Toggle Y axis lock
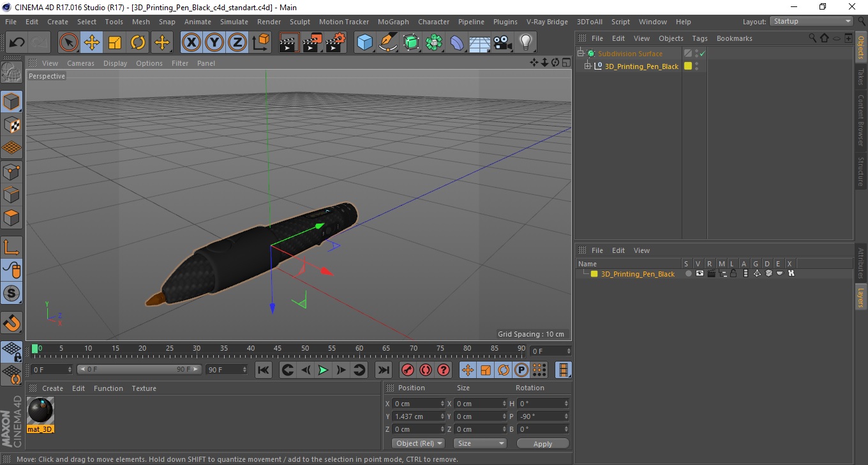This screenshot has width=868, height=465. [x=214, y=43]
